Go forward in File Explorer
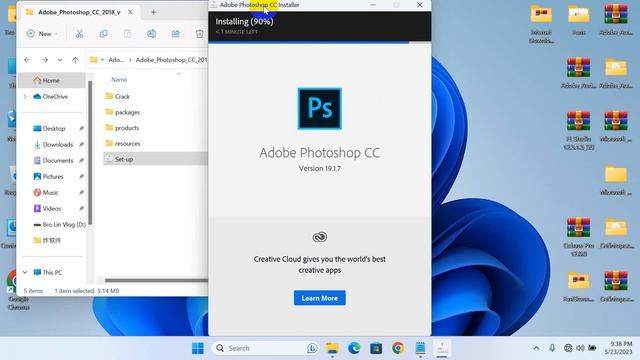Image resolution: width=640 pixels, height=360 pixels. [44, 60]
